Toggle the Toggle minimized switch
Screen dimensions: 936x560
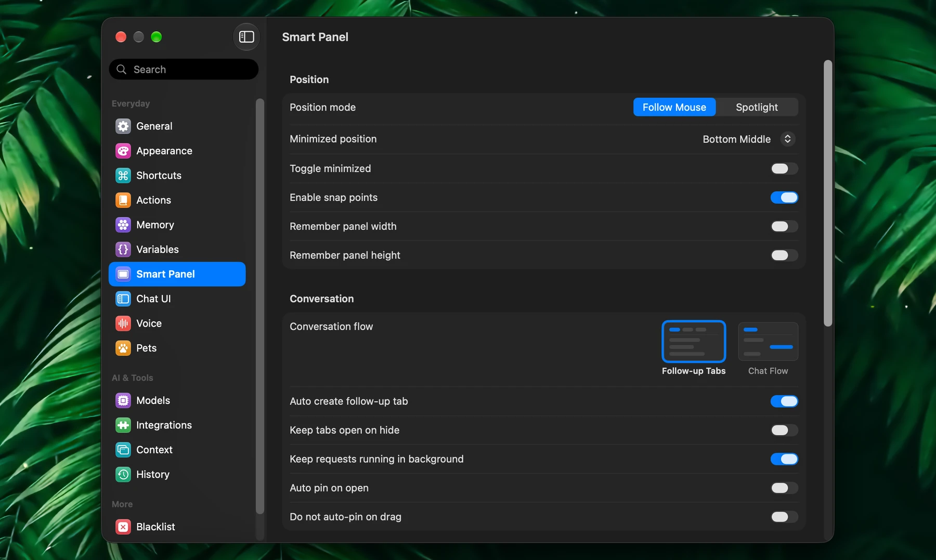(784, 168)
